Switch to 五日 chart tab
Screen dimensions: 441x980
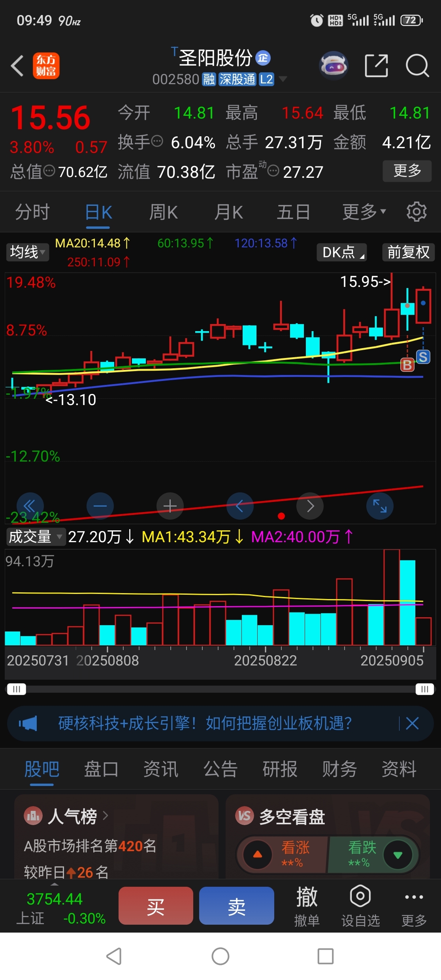[x=294, y=212]
